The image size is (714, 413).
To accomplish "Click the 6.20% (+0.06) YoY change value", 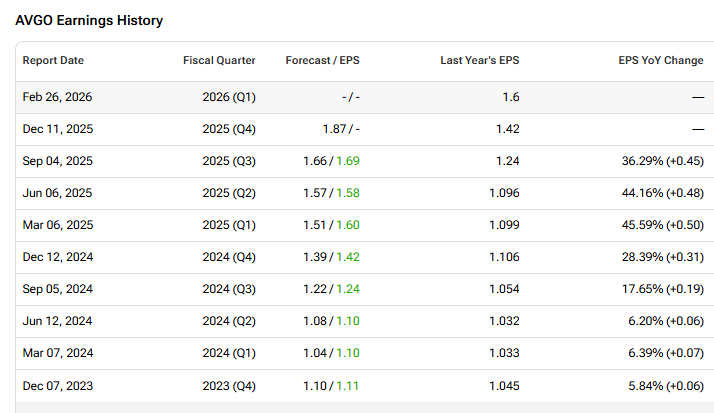I will click(658, 321).
